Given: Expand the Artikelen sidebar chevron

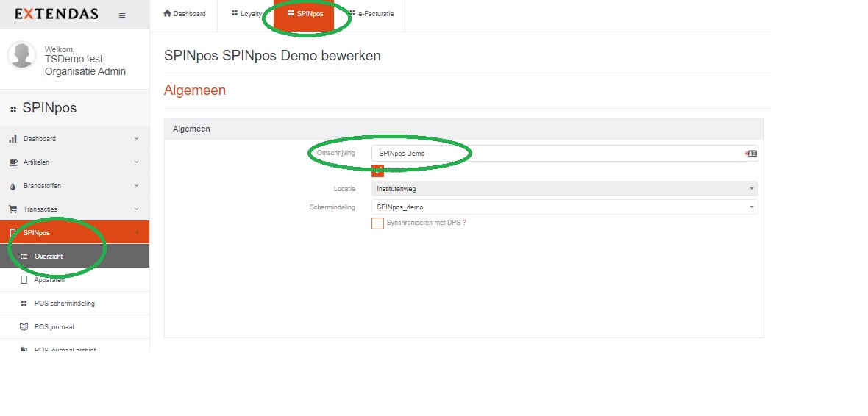Looking at the screenshot, I should pyautogui.click(x=136, y=162).
